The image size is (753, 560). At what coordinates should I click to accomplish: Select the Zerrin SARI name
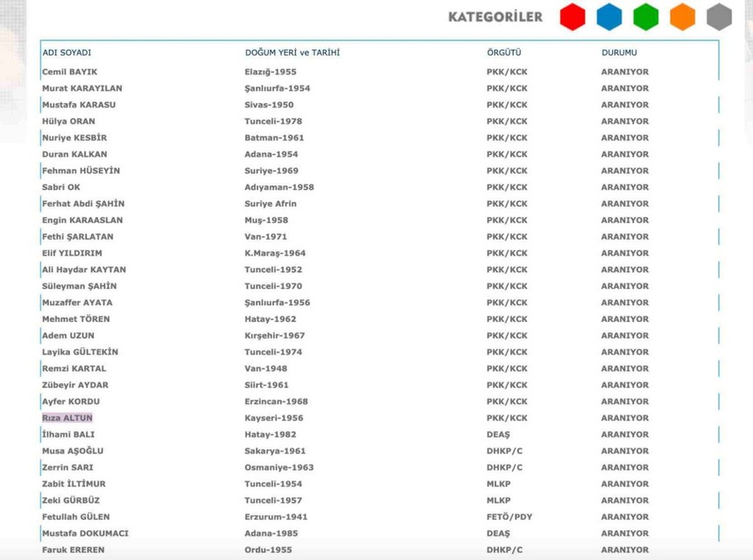tap(67, 467)
